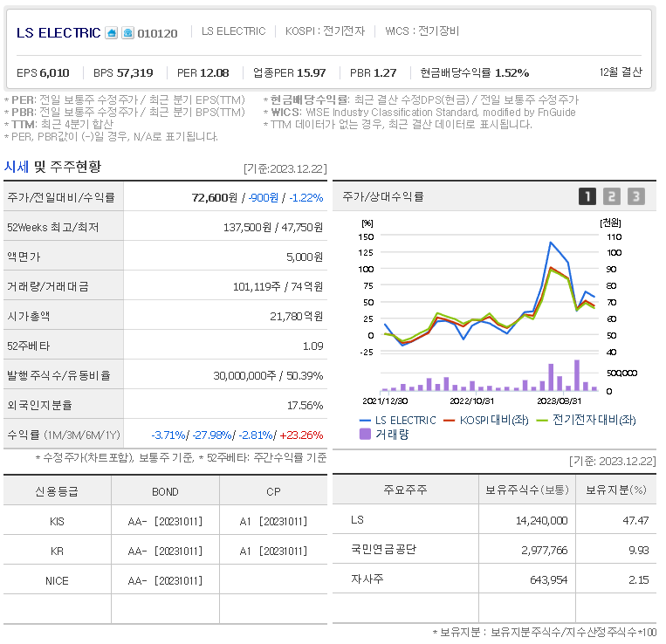This screenshot has width=666, height=644.
Task: Click the 주요주주 column header
Action: (405, 490)
